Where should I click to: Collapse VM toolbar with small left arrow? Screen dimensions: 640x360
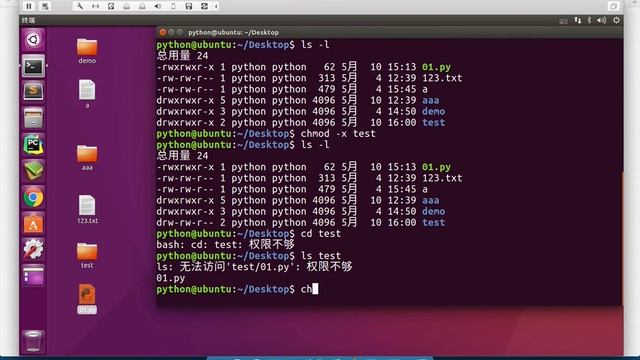coord(216,6)
